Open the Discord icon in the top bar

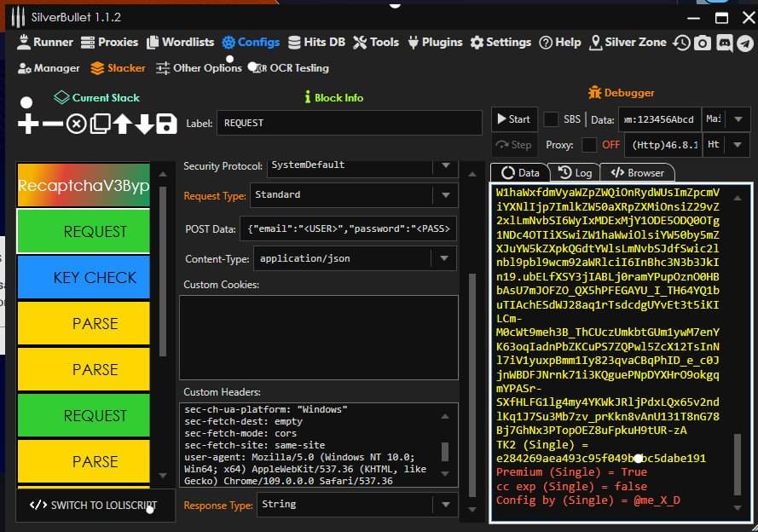click(x=725, y=43)
